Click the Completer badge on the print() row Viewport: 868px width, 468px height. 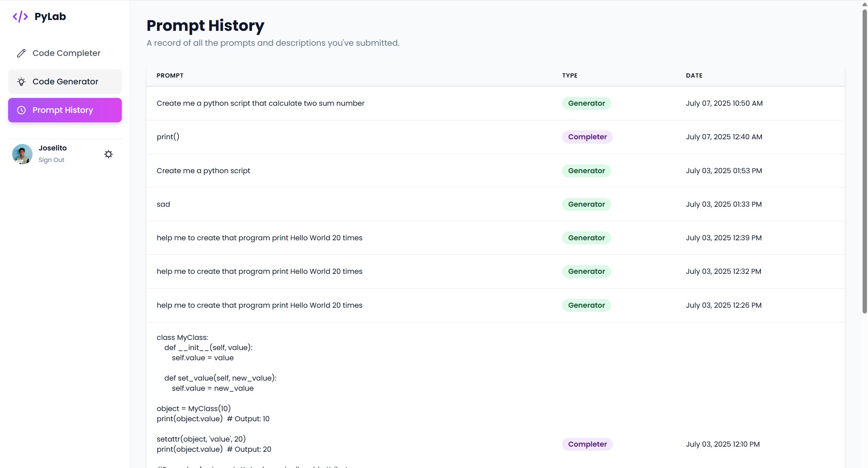(587, 137)
